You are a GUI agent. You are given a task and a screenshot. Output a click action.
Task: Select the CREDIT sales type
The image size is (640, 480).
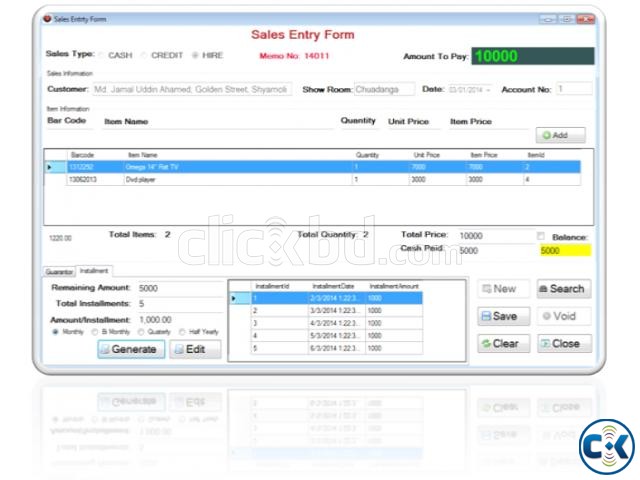(x=144, y=56)
